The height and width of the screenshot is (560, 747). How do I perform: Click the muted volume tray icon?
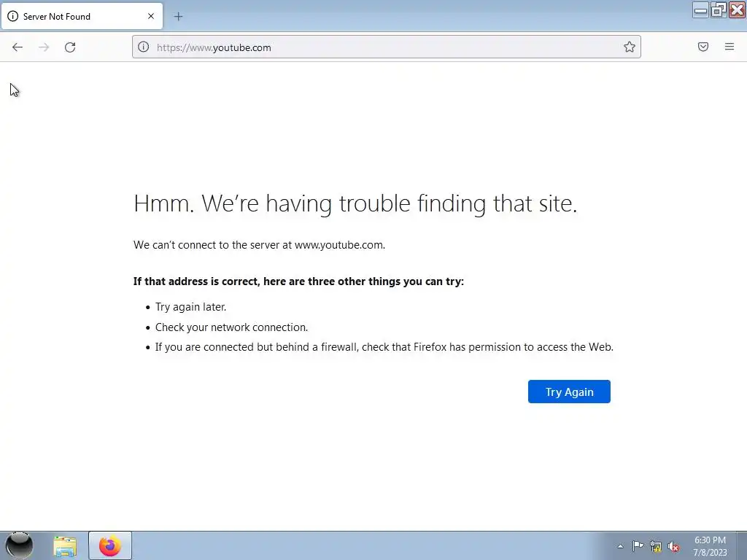click(x=673, y=547)
